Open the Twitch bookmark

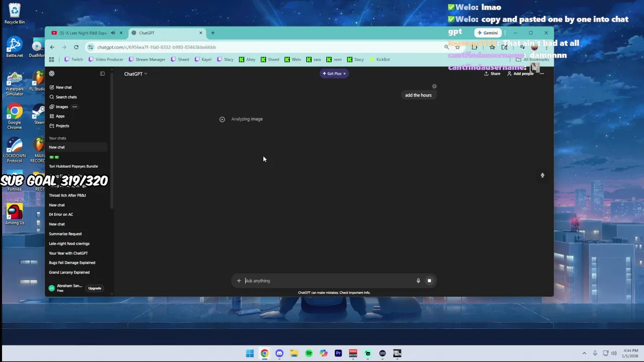tap(73, 59)
